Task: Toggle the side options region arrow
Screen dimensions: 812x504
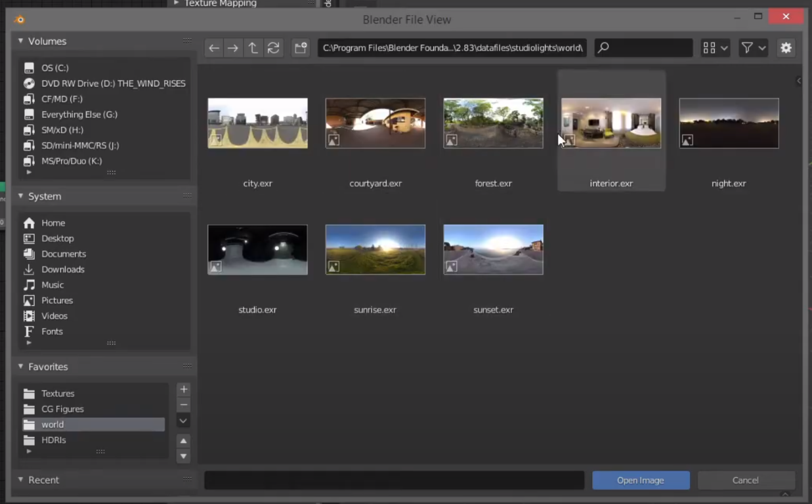Action: pos(799,81)
